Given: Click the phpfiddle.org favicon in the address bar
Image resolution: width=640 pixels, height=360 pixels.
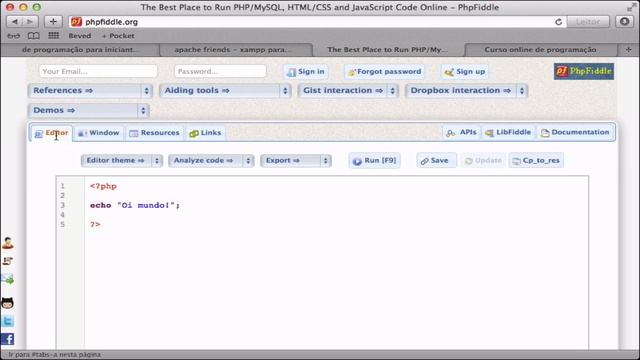Looking at the screenshot, I should click(x=76, y=22).
